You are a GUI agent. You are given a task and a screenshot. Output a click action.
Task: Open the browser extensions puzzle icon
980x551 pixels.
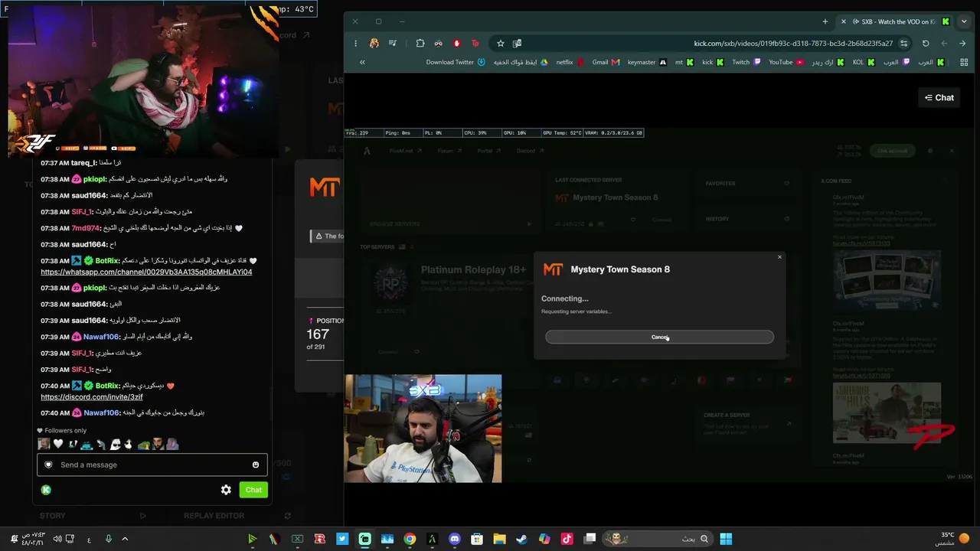[420, 44]
